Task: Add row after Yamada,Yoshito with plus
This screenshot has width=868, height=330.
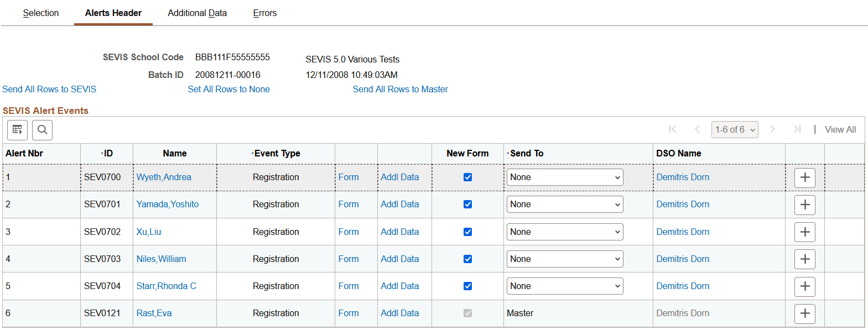Action: click(x=805, y=205)
